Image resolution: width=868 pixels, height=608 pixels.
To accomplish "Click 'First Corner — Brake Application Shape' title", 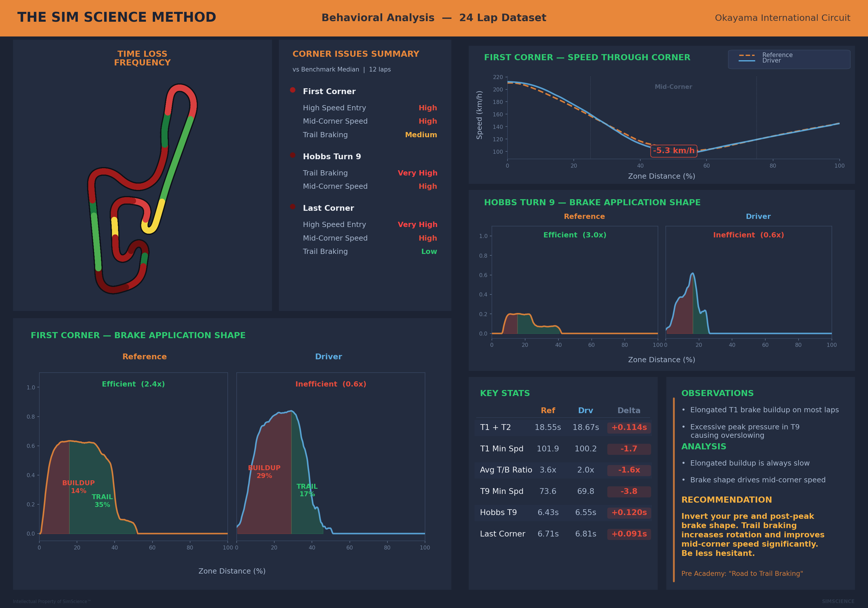I will point(138,335).
